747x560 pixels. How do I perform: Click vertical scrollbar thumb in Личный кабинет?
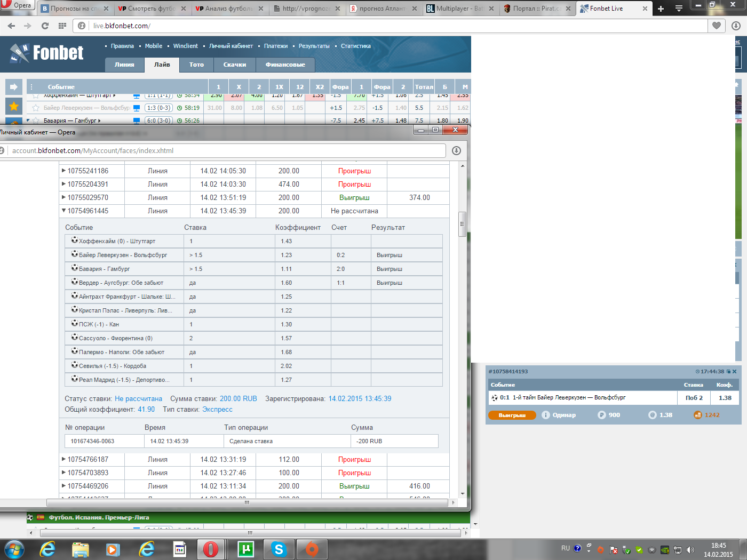[x=463, y=224]
